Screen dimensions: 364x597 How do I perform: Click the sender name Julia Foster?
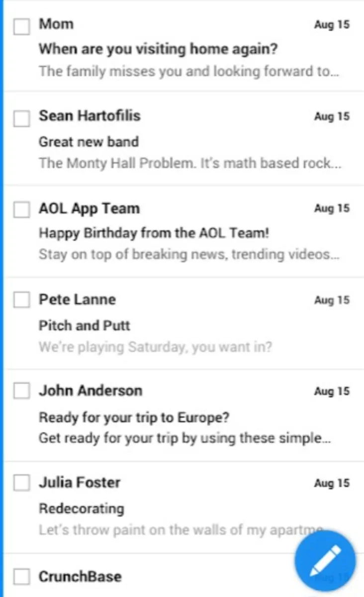point(80,483)
